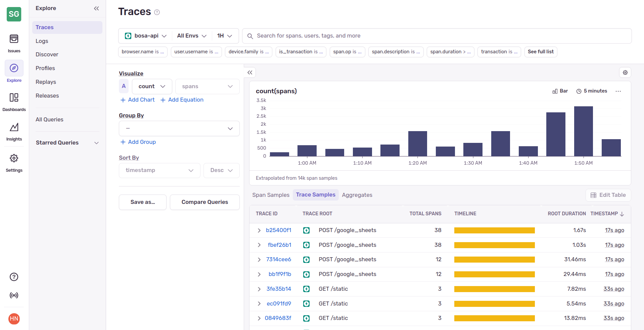The height and width of the screenshot is (330, 644).
Task: Click the Compare Queries button
Action: 204,202
